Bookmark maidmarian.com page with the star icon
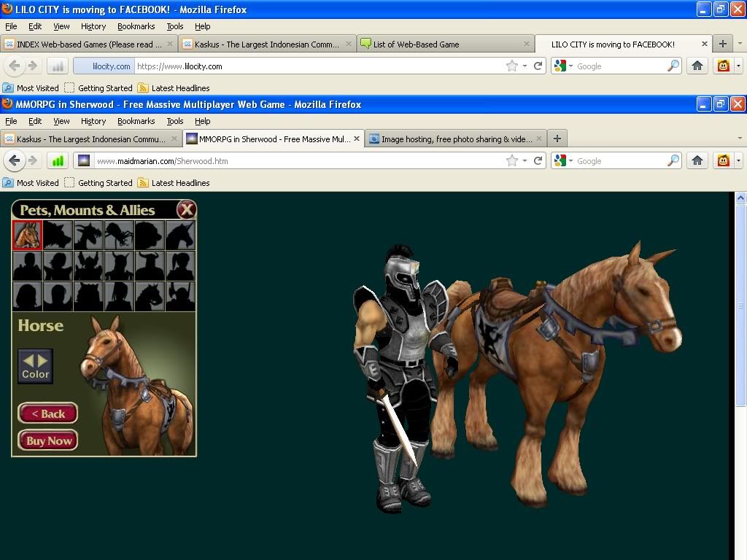Viewport: 747px width, 560px height. point(511,160)
